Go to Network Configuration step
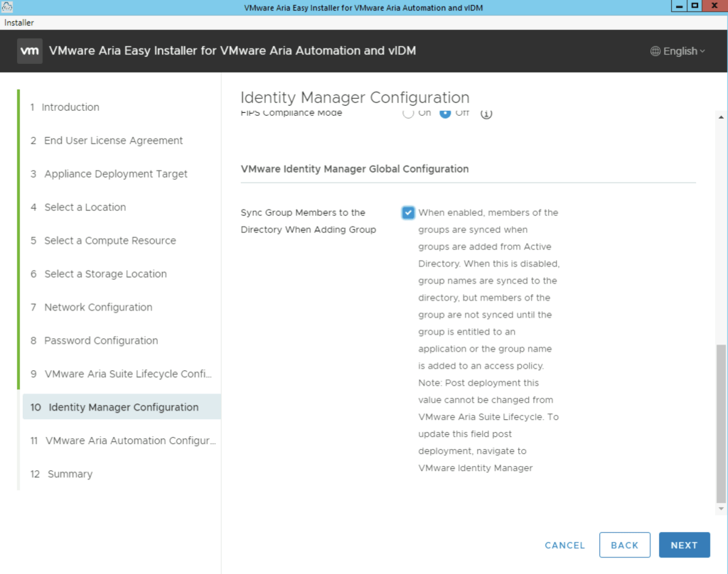The image size is (728, 574). [x=92, y=307]
